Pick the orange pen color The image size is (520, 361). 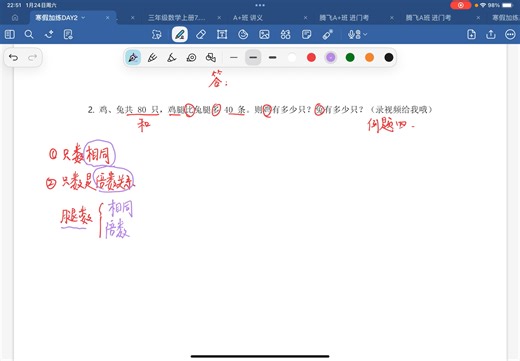point(369,58)
